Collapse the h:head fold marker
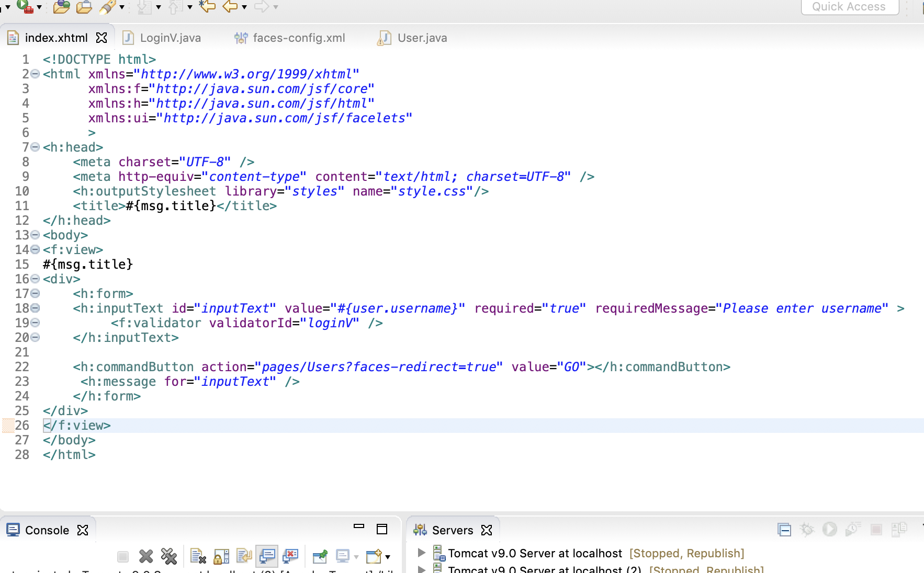924x573 pixels. point(35,147)
